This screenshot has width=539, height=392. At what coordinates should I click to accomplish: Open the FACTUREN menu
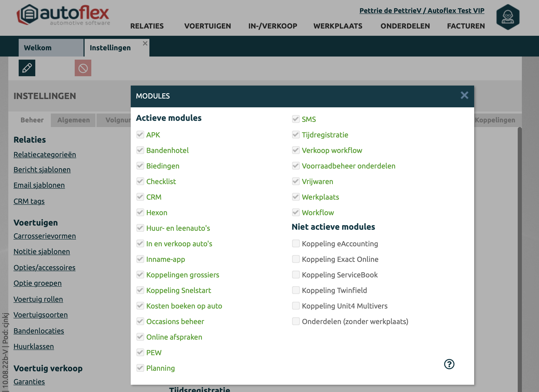(466, 26)
